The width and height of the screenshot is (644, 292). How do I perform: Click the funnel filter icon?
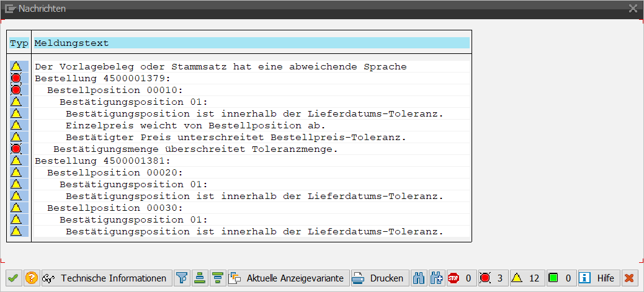pyautogui.click(x=182, y=278)
